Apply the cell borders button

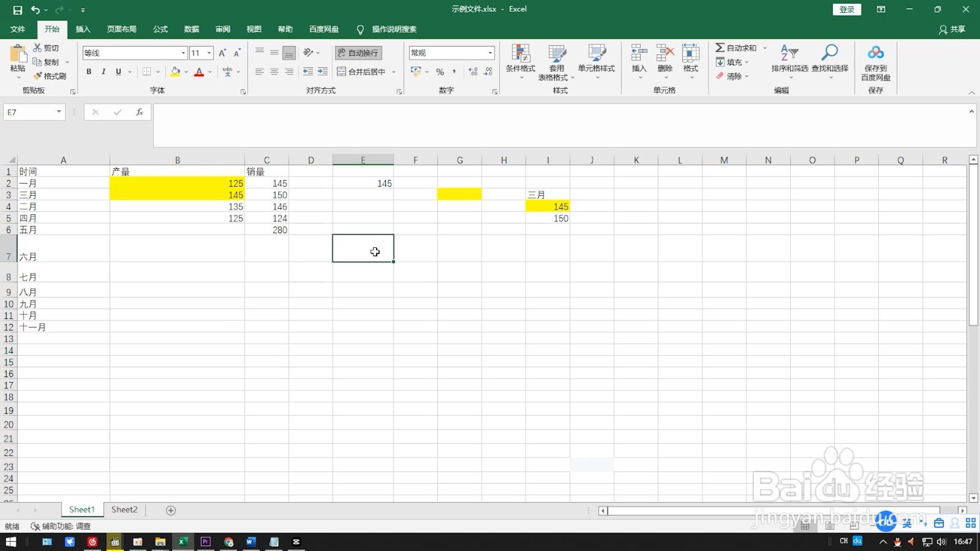[146, 72]
